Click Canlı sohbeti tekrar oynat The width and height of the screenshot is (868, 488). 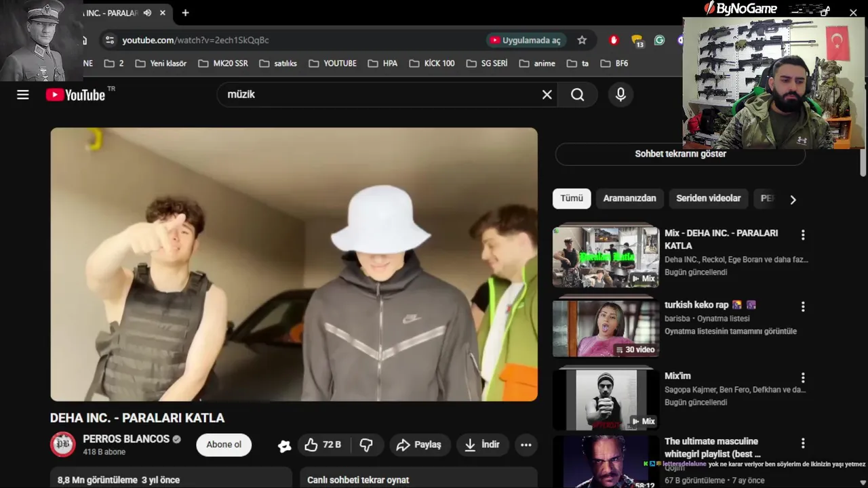(x=358, y=480)
